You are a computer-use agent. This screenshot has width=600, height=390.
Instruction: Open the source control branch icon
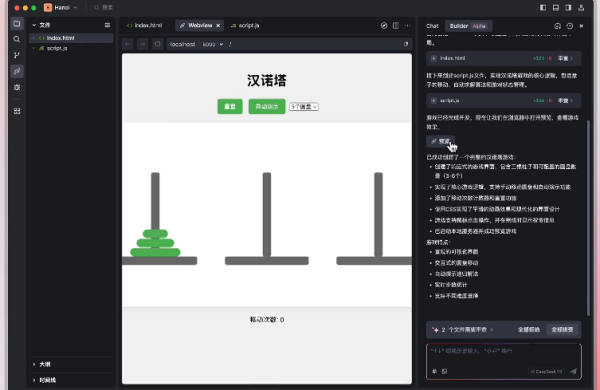click(x=17, y=55)
